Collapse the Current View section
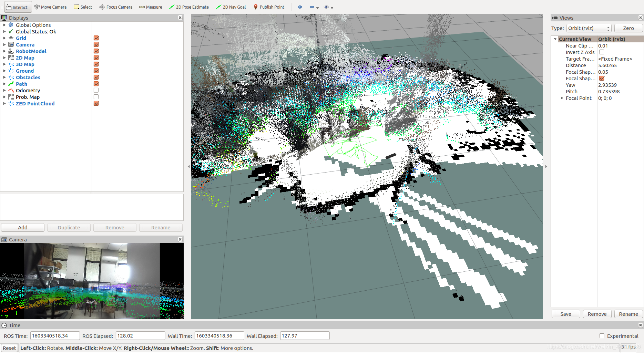The image size is (644, 353). click(x=555, y=39)
